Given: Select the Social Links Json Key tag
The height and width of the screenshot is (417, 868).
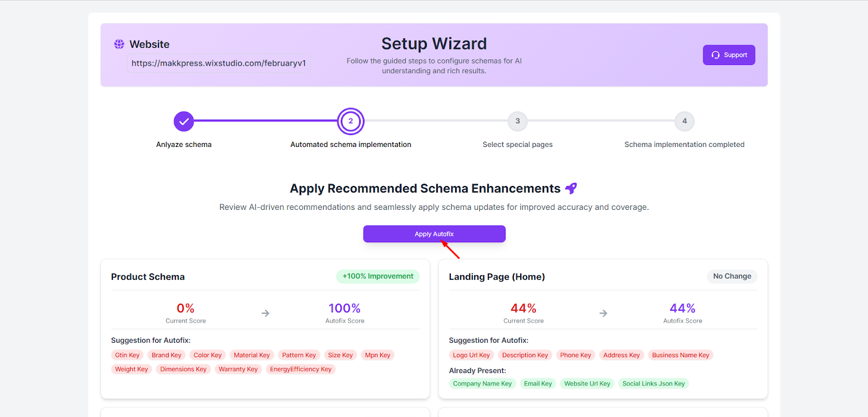Looking at the screenshot, I should pyautogui.click(x=654, y=383).
